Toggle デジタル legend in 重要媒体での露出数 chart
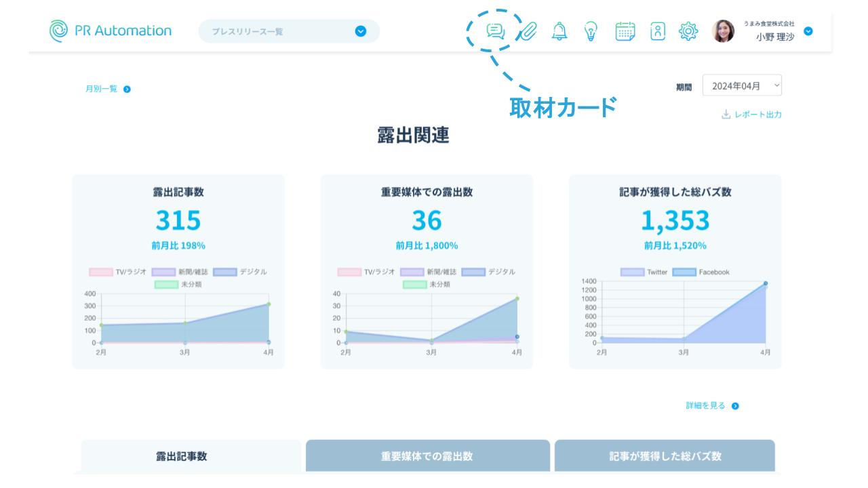The width and height of the screenshot is (868, 488). (488, 272)
